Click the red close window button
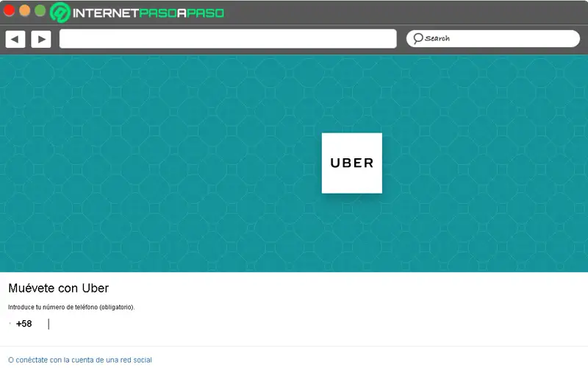588x368 pixels. click(9, 10)
